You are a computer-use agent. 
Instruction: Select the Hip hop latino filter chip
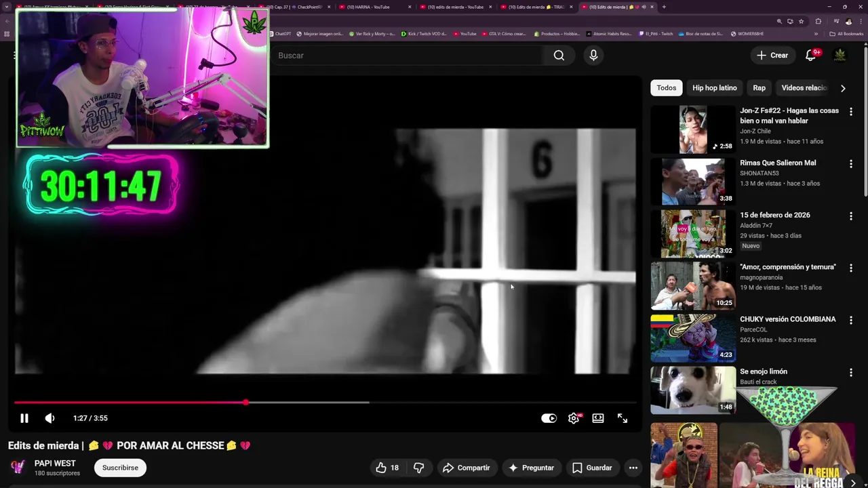click(714, 88)
